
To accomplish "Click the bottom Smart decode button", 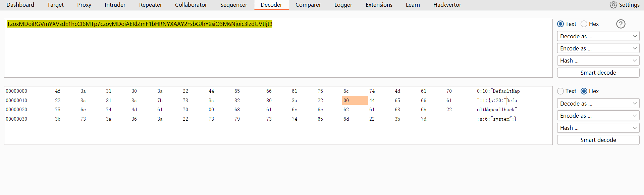I will point(598,140).
